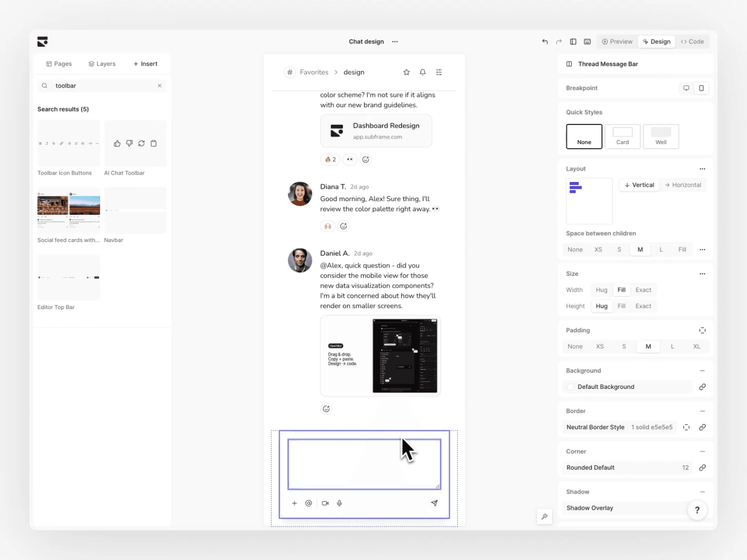Star the design channel in the header
Image resolution: width=747 pixels, height=560 pixels.
406,72
